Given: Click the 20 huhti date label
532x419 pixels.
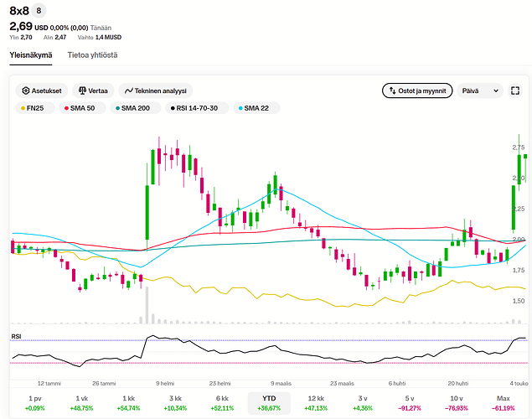Looking at the screenshot, I should click(x=458, y=383).
